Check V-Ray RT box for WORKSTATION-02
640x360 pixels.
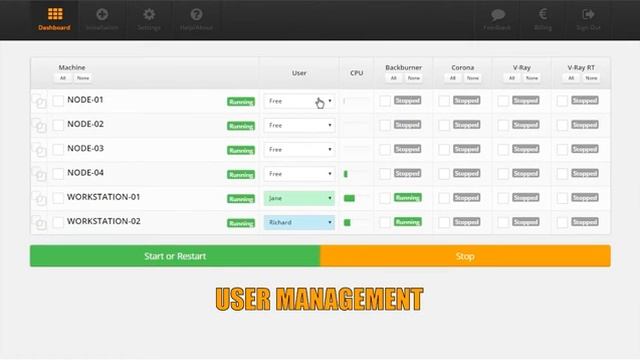pyautogui.click(x=562, y=222)
